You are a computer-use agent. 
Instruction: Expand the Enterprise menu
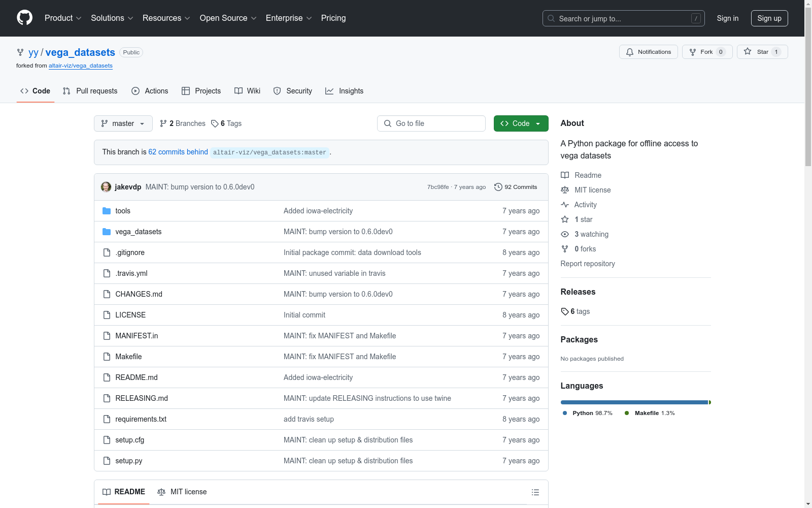point(289,18)
